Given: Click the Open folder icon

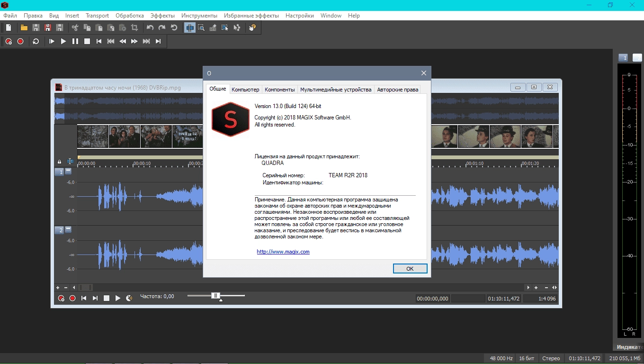Looking at the screenshot, I should 24,27.
